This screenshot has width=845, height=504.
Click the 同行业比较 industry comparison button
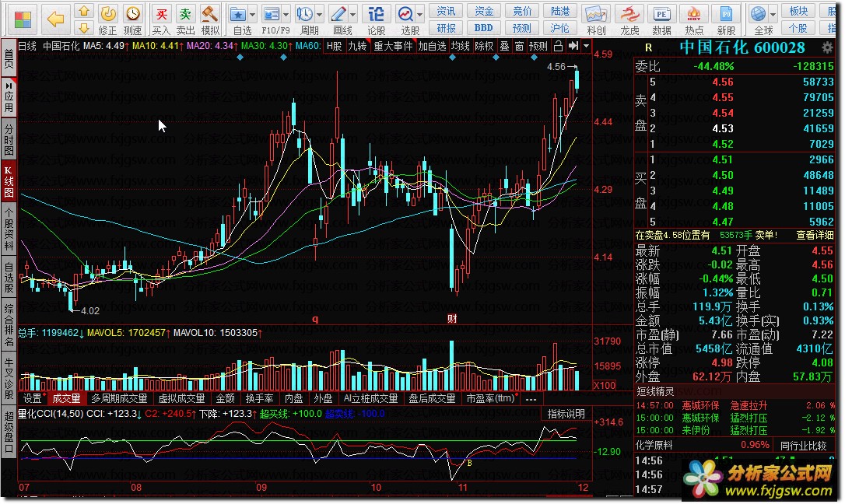tap(804, 446)
